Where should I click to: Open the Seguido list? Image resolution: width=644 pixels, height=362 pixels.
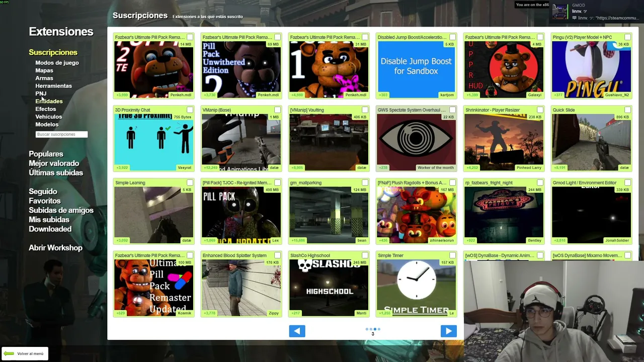(43, 192)
